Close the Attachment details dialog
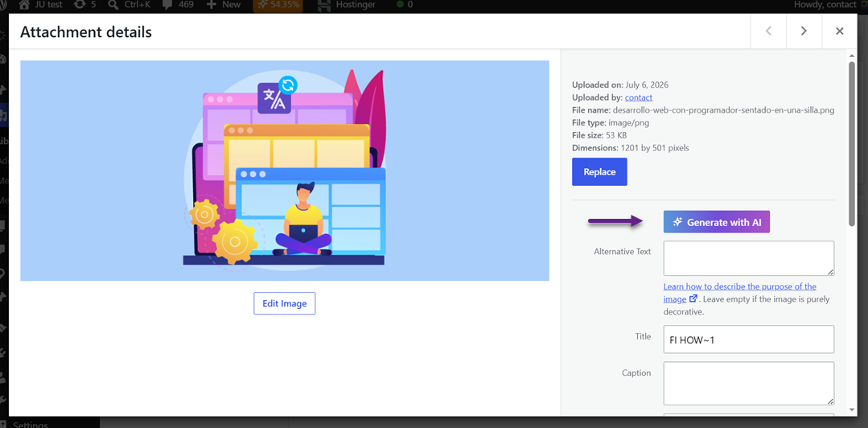 point(840,31)
